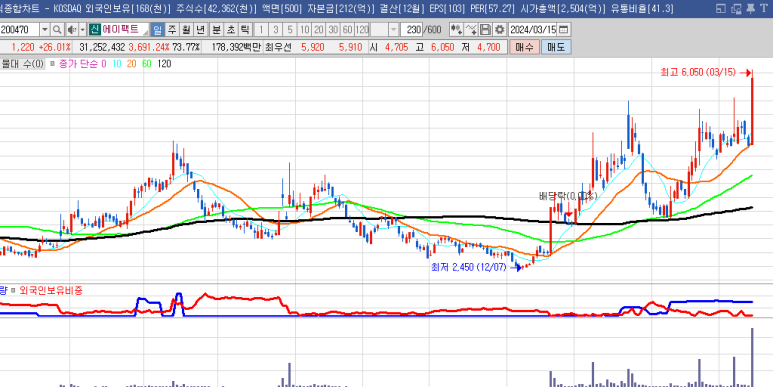Click the stock search magnifier icon
773x387 pixels.
click(57, 30)
